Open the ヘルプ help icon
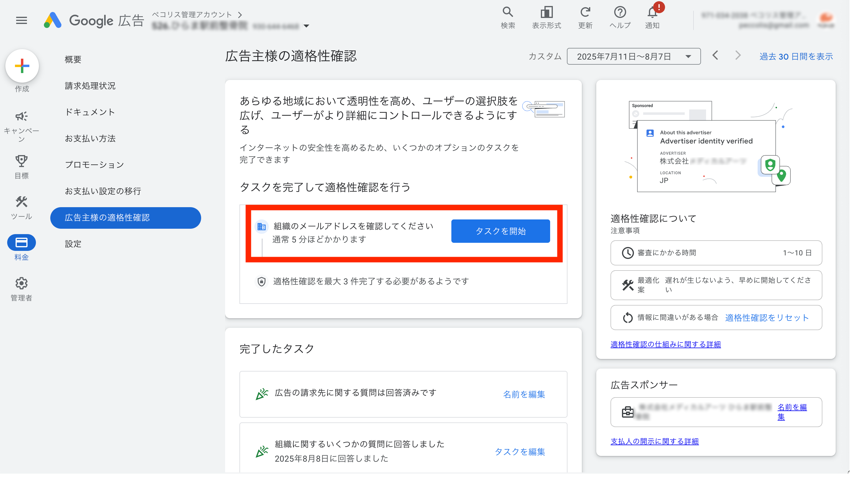The image size is (868, 479). (x=620, y=13)
